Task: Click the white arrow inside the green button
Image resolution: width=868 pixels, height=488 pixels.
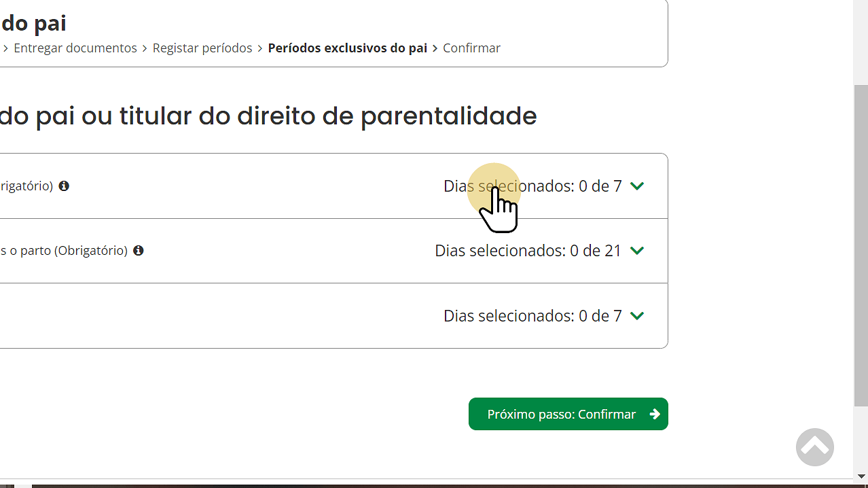Action: pyautogui.click(x=654, y=413)
